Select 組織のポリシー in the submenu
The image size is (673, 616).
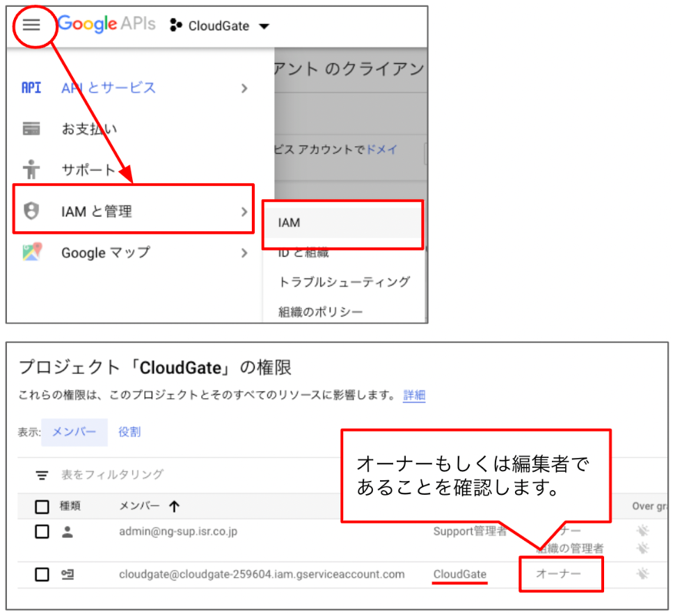click(321, 312)
